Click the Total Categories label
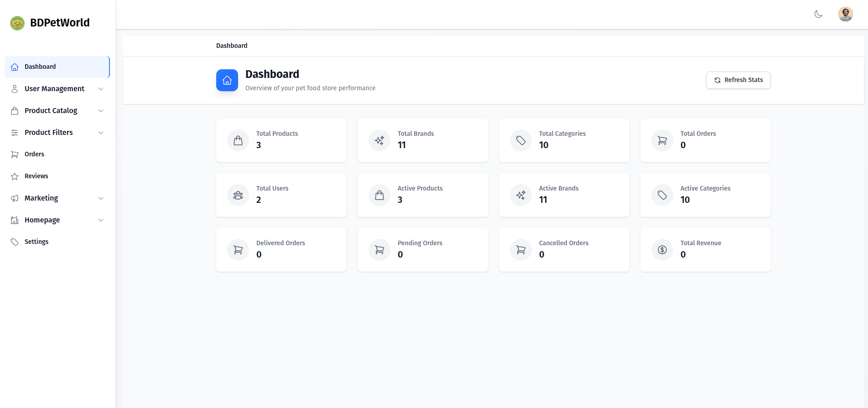This screenshot has width=868, height=408. pos(562,134)
